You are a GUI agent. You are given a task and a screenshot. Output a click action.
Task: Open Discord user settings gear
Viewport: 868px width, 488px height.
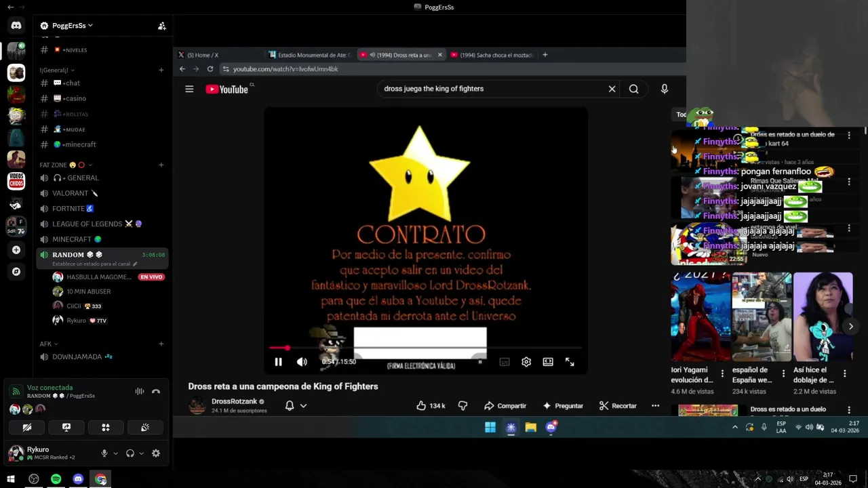156,453
